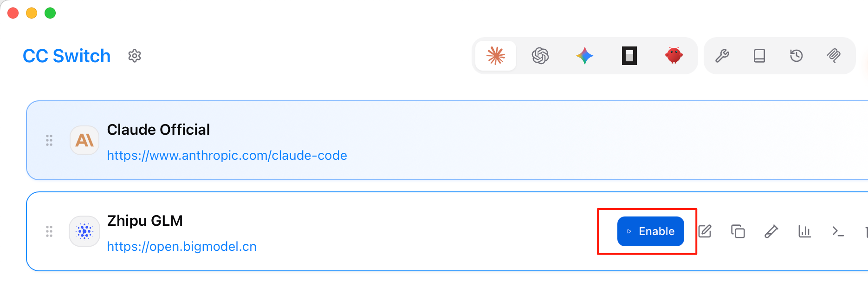Open the bar chart icon for Zhipu GLM
The image size is (868, 308).
click(x=804, y=231)
